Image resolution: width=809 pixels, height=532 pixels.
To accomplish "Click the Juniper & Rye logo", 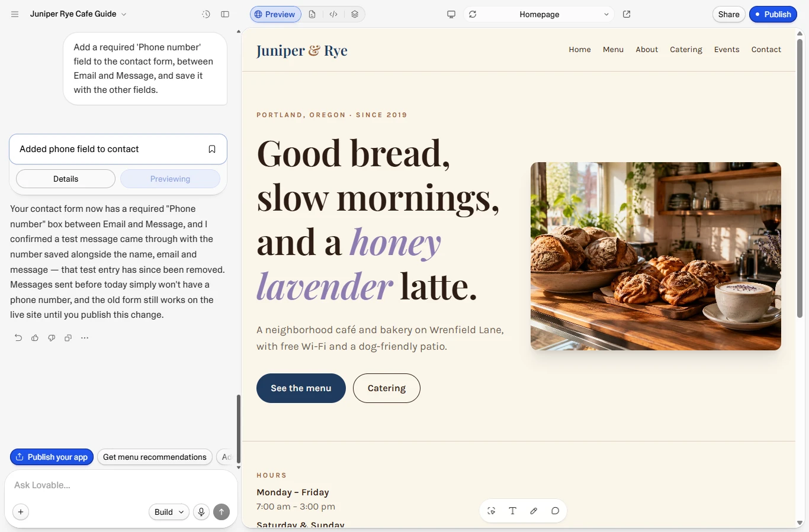I will [x=302, y=51].
